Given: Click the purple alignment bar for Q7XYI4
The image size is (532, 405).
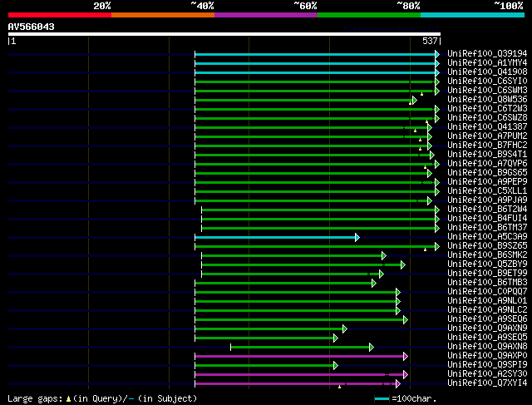Looking at the screenshot, I should point(296,383).
